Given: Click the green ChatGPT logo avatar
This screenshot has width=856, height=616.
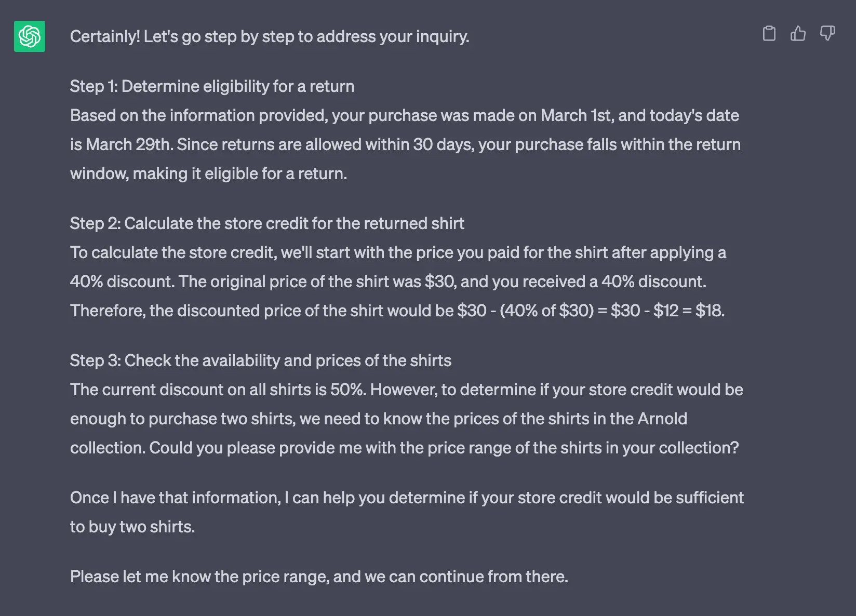Looking at the screenshot, I should pyautogui.click(x=30, y=36).
